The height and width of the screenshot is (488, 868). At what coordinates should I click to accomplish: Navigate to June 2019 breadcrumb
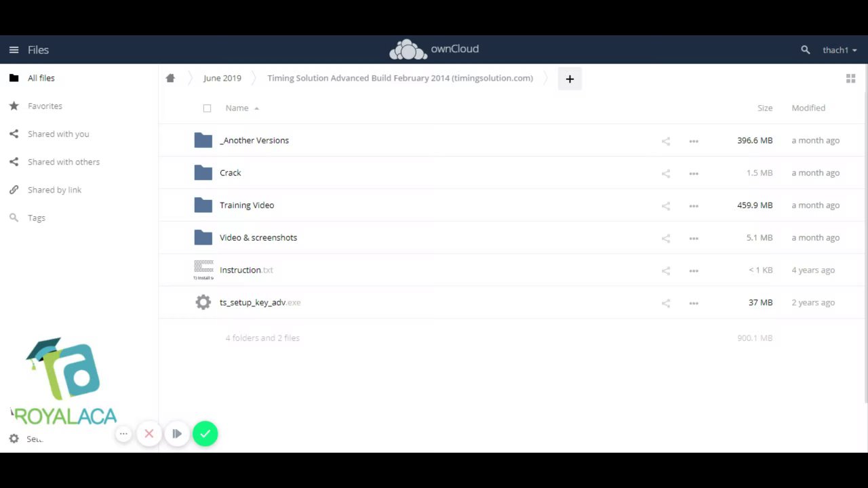222,78
